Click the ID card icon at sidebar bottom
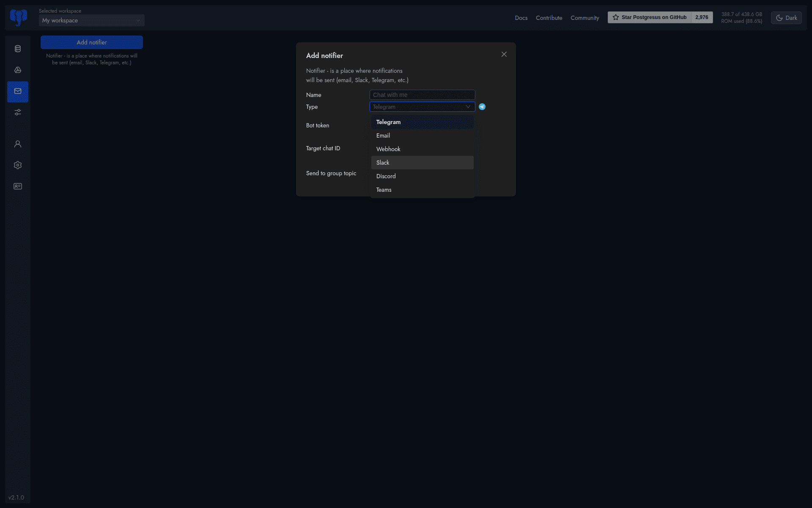The height and width of the screenshot is (508, 812). [x=18, y=186]
